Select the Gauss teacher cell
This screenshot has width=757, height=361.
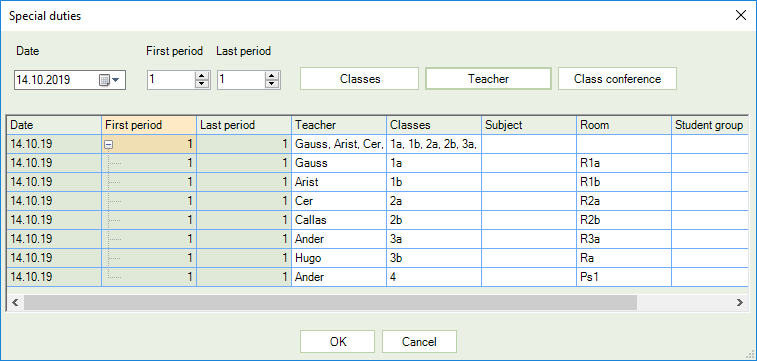click(339, 163)
